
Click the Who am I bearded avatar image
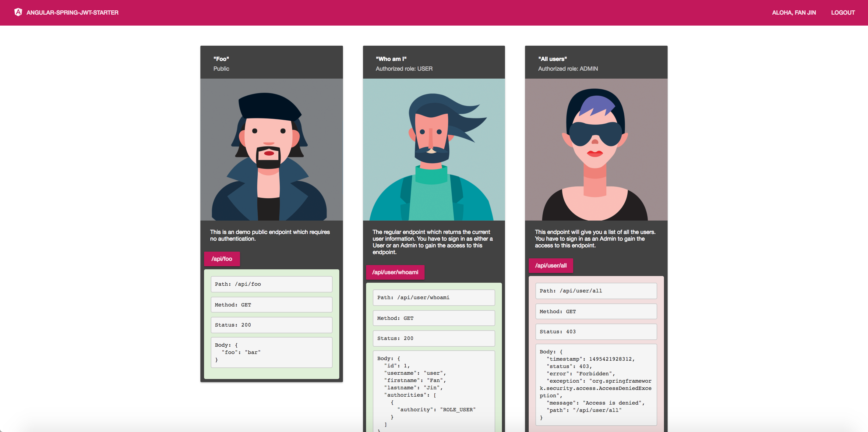coord(434,150)
